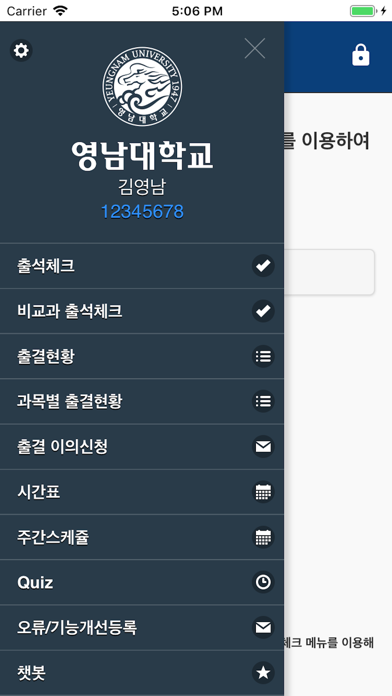Tap the star icon beside 챗봇
Image resolution: width=392 pixels, height=696 pixels.
(x=263, y=673)
